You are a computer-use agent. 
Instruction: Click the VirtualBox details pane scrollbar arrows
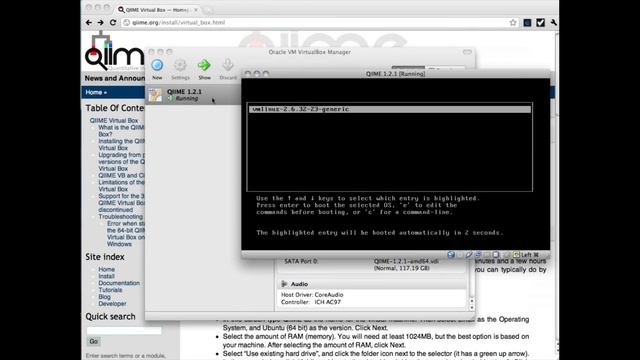tap(472, 304)
